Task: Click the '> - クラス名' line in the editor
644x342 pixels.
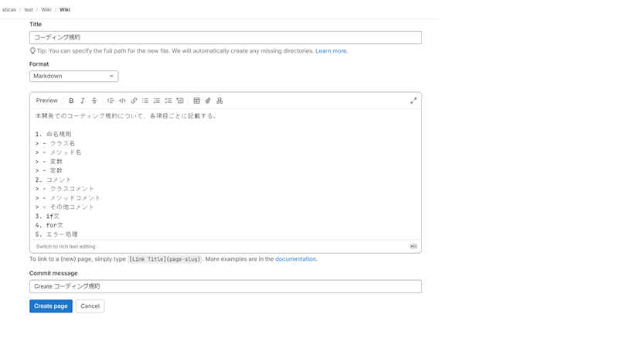Action: point(55,143)
